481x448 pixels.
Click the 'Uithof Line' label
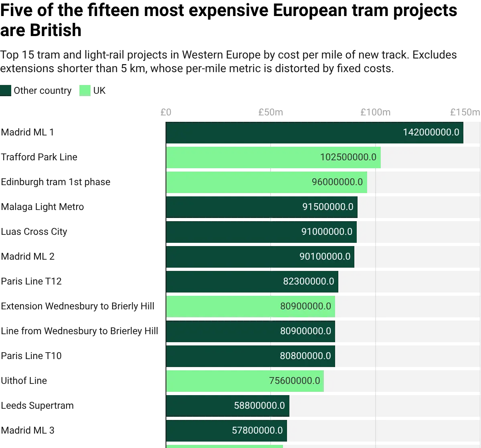pos(24,381)
